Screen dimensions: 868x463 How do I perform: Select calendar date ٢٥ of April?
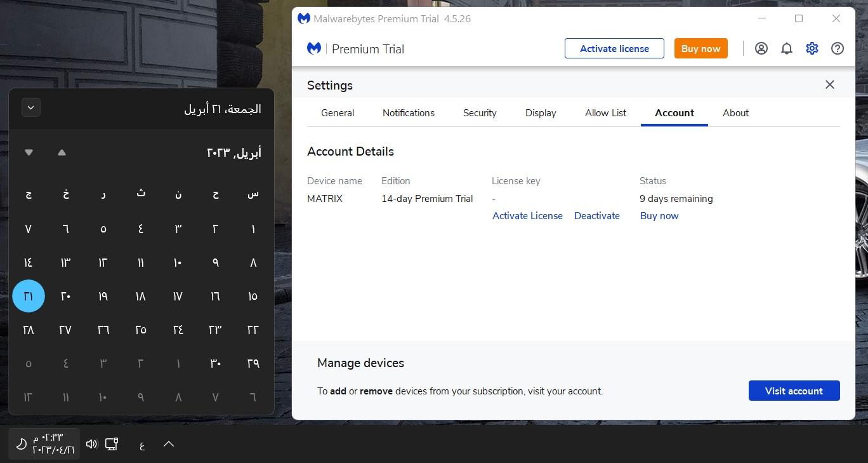[x=141, y=330]
